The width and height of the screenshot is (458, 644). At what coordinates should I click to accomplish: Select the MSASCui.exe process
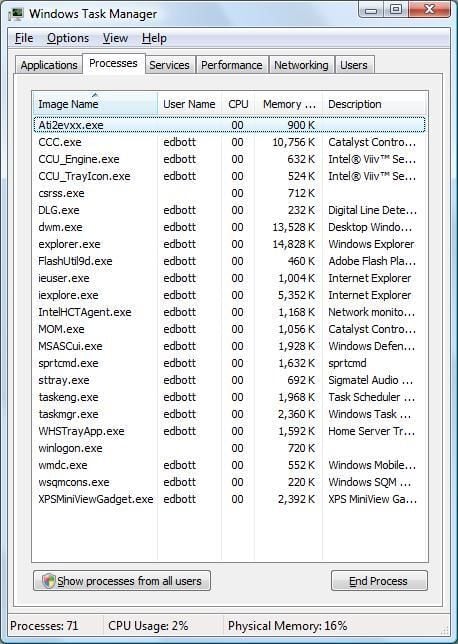pyautogui.click(x=229, y=346)
